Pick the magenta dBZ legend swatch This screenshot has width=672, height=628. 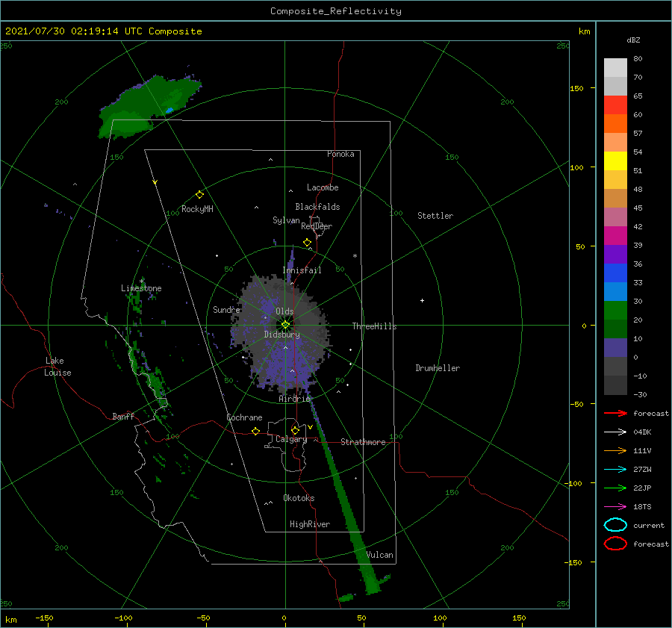pyautogui.click(x=615, y=236)
